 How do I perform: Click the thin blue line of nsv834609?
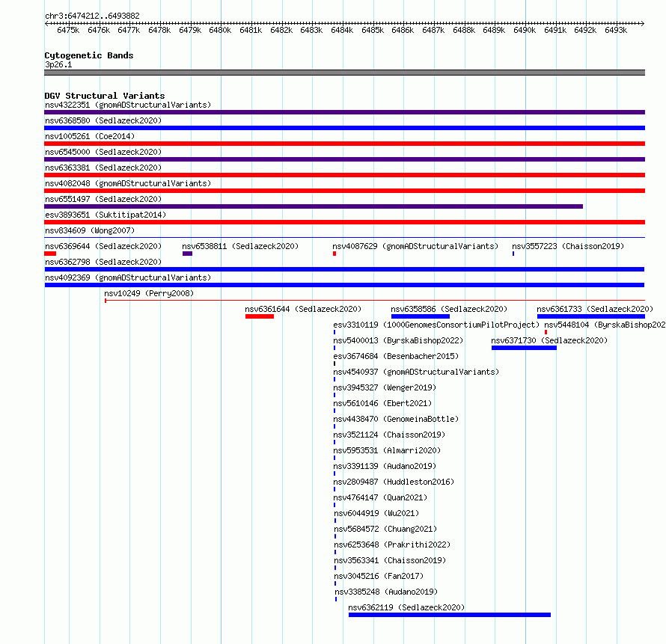click(344, 237)
